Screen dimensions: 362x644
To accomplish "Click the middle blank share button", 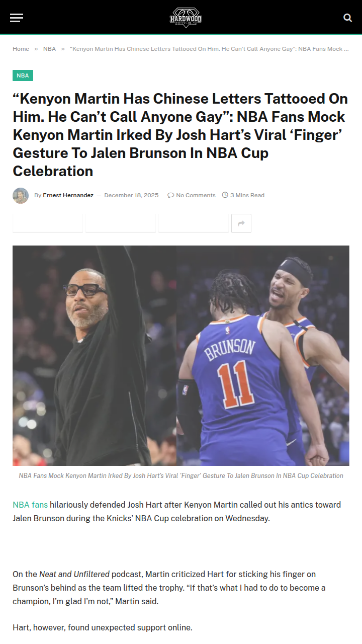I will (121, 223).
